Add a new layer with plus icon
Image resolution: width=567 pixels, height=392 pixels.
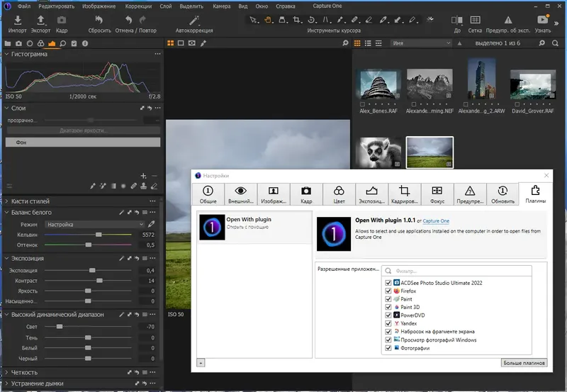[143, 175]
